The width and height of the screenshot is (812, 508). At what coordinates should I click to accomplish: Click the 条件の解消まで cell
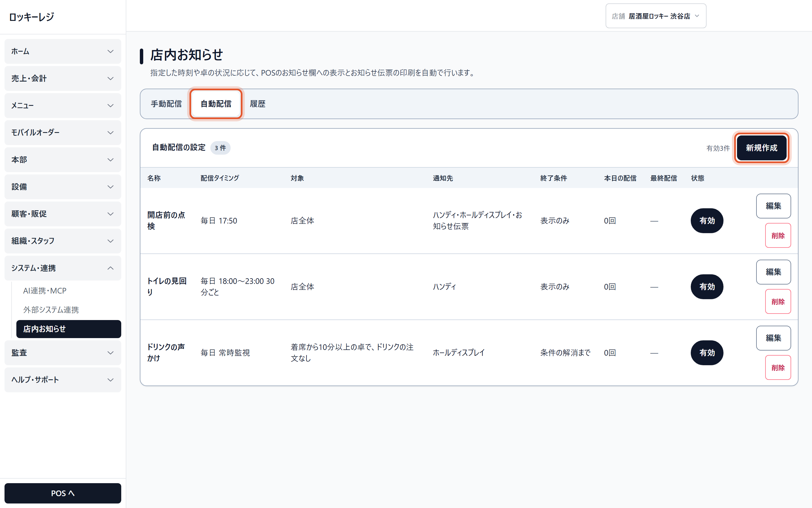click(565, 353)
